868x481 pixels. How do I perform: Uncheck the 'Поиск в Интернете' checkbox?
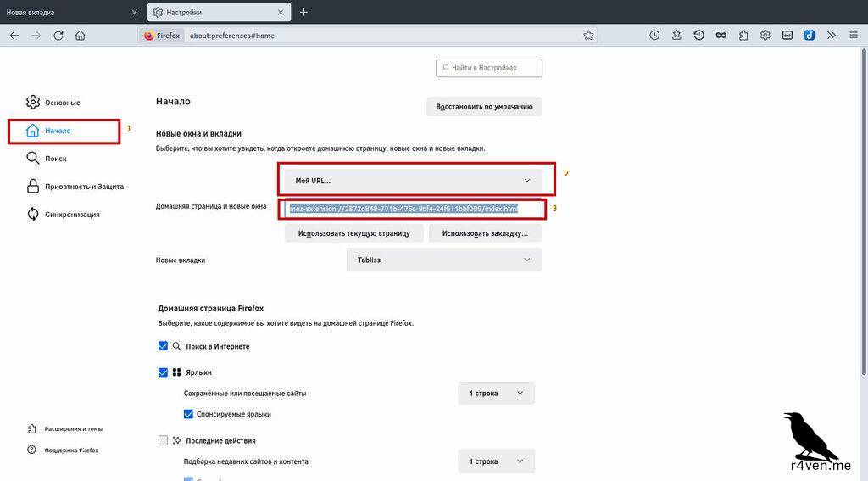point(164,346)
